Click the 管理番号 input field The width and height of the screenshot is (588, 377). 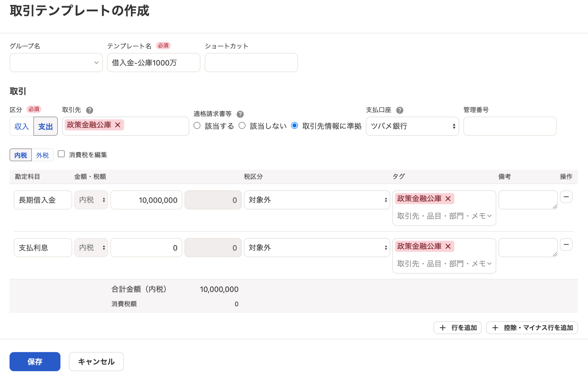(x=510, y=126)
